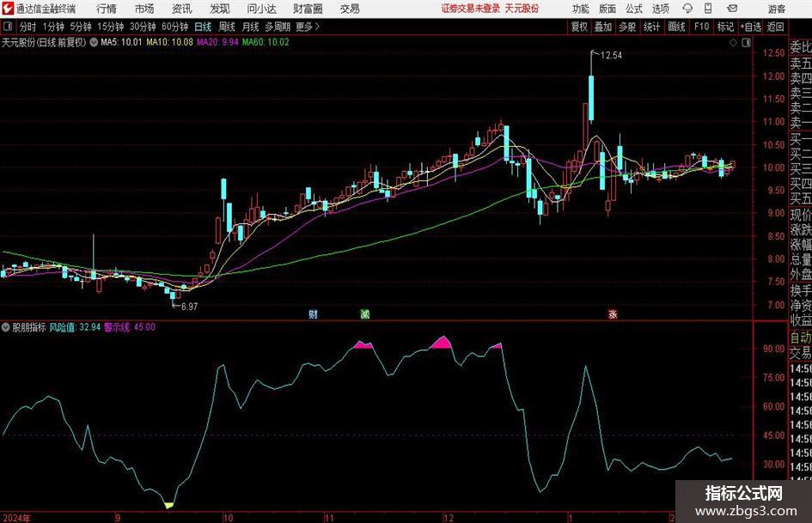
Task: Click the MA60: 10.02 label
Action: [266, 42]
